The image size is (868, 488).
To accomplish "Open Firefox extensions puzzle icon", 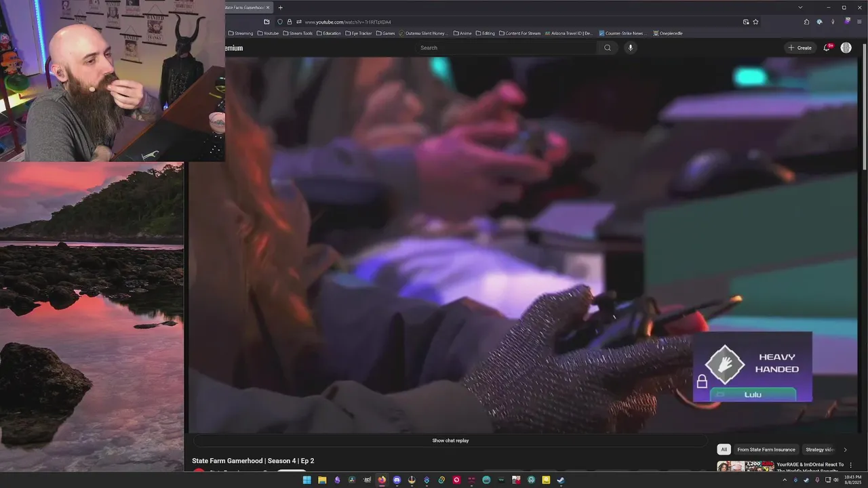I will click(806, 22).
